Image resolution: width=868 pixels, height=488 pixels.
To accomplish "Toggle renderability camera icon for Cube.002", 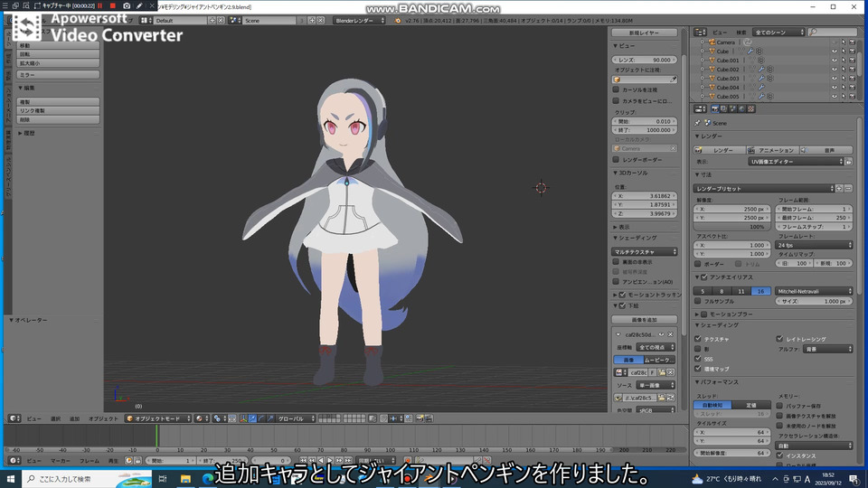I will 852,70.
